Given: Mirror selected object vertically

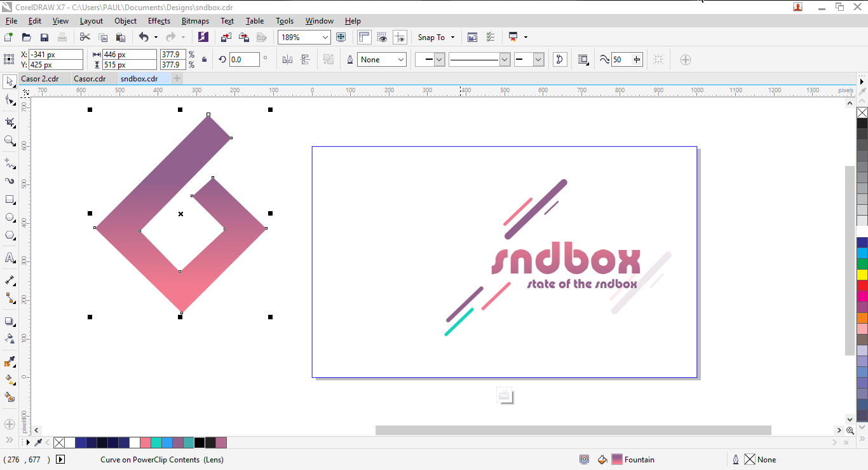Looking at the screenshot, I should (305, 60).
